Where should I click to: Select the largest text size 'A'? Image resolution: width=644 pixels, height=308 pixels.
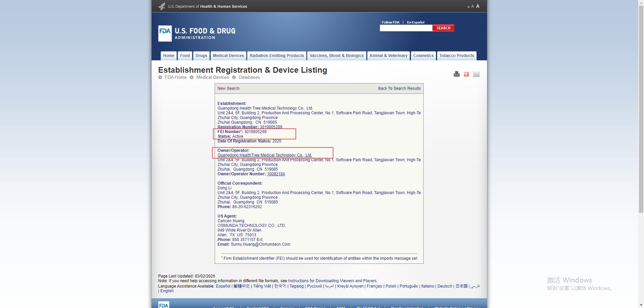478,6
